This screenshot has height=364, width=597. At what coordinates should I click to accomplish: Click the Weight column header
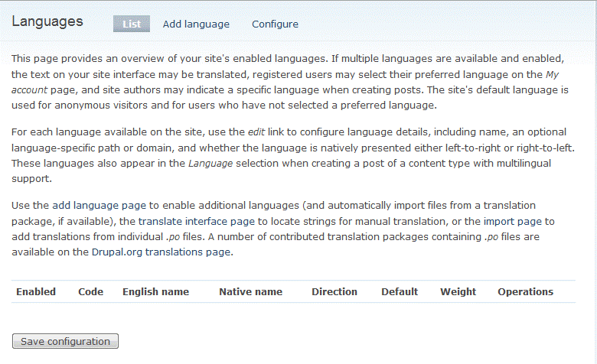pyautogui.click(x=458, y=291)
